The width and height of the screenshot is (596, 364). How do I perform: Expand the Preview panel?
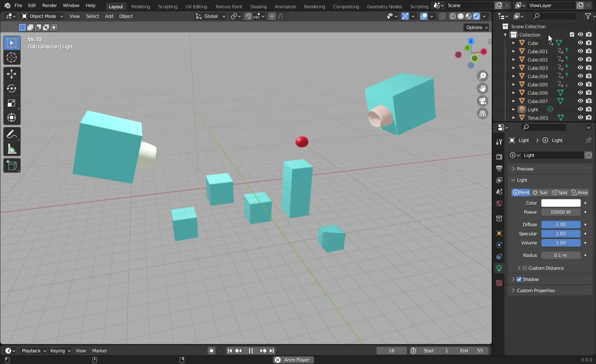(525, 169)
